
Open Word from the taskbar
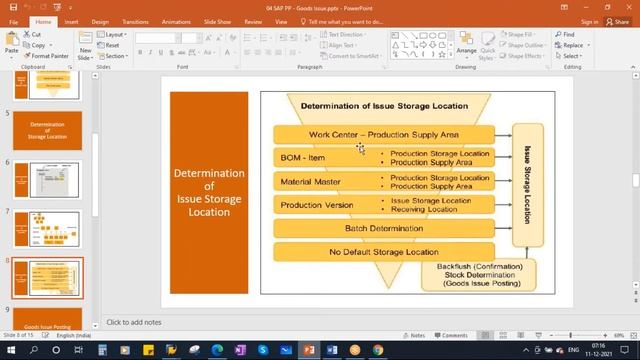point(332,350)
